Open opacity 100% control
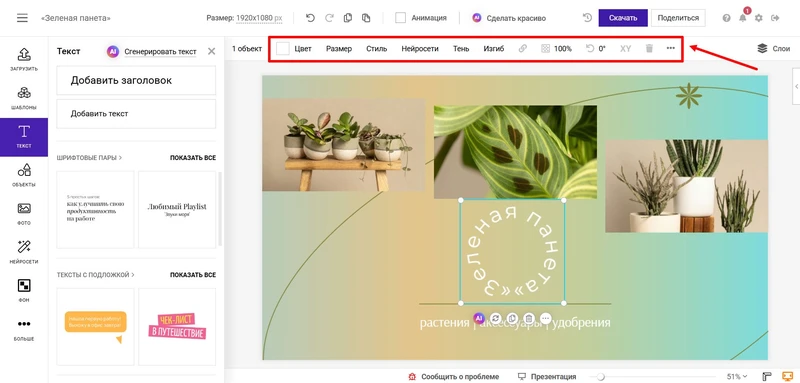The image size is (800, 383). [557, 49]
